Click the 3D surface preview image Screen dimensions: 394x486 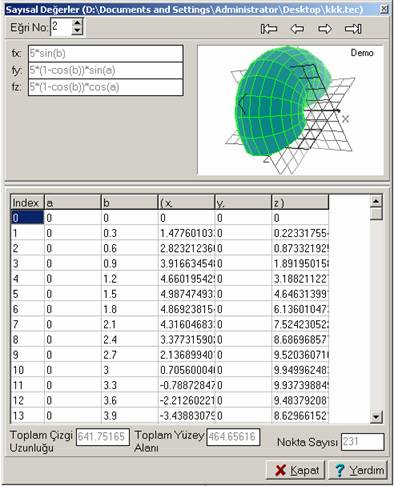tap(290, 110)
